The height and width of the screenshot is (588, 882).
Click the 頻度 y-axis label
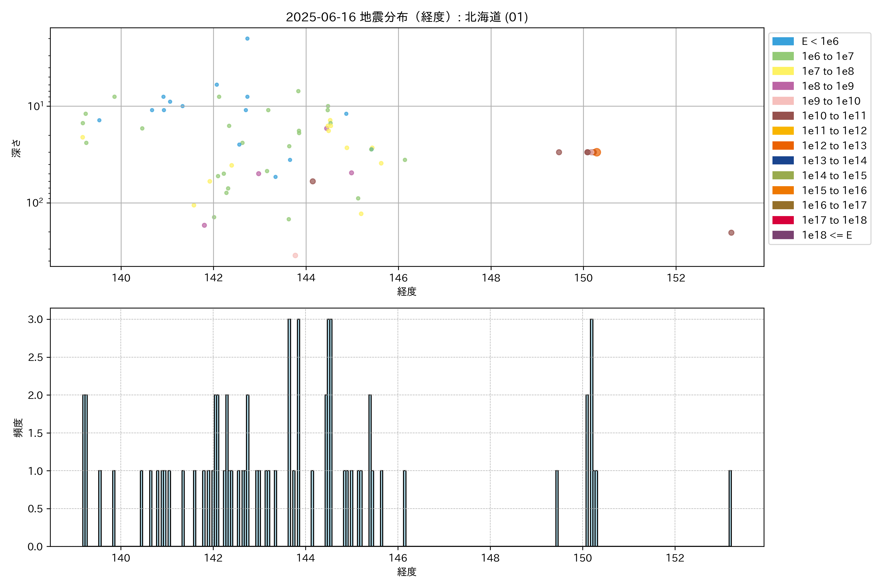point(18,428)
